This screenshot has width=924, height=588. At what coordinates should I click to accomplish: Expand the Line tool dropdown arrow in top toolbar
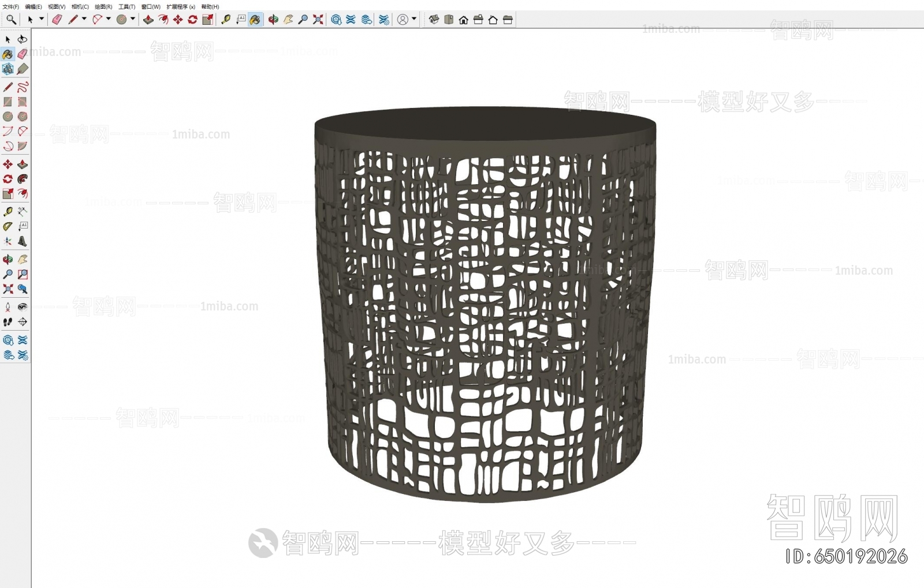point(84,19)
